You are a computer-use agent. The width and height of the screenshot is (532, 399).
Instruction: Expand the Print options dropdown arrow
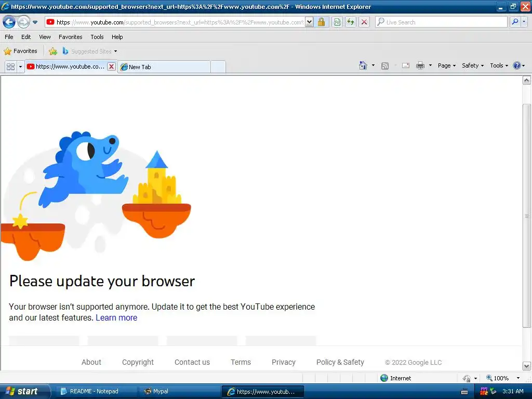pyautogui.click(x=430, y=65)
